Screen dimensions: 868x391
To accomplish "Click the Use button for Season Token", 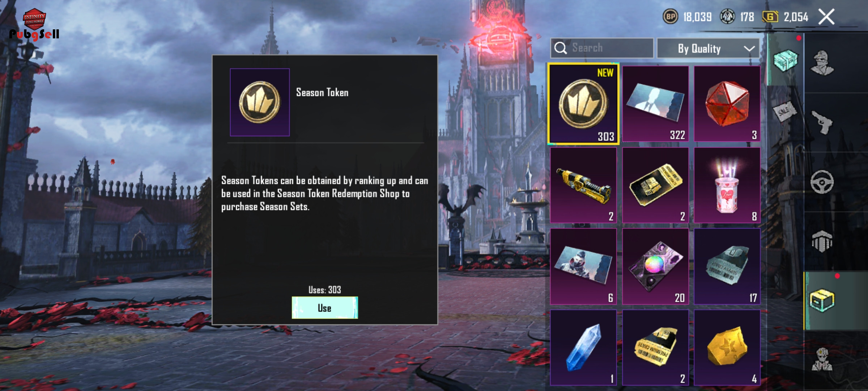I will 325,308.
